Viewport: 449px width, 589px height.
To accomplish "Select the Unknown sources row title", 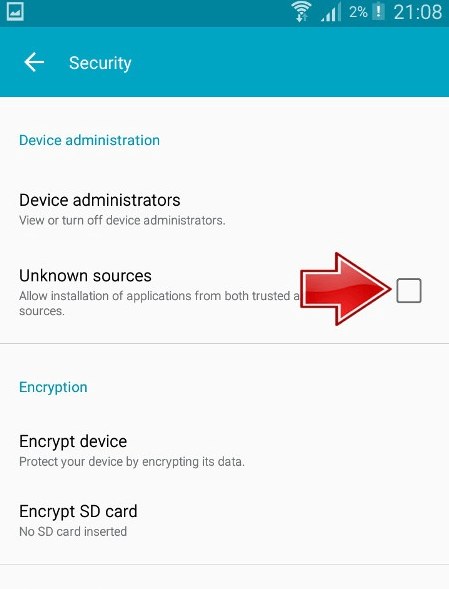I will 85,276.
